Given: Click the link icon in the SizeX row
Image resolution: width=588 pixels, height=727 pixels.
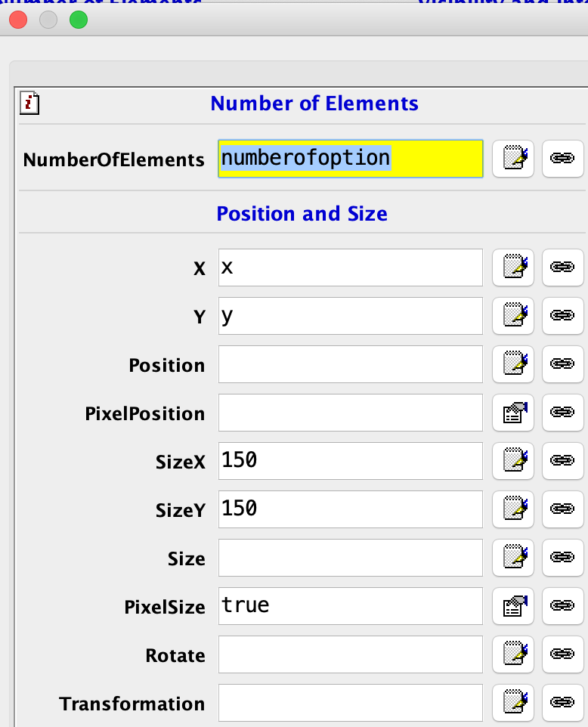Looking at the screenshot, I should (x=562, y=461).
